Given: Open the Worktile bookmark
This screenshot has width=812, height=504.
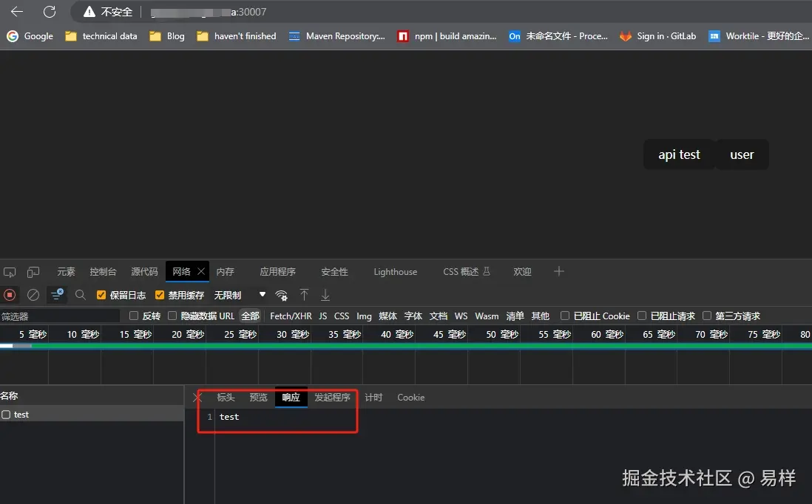Looking at the screenshot, I should click(x=759, y=36).
